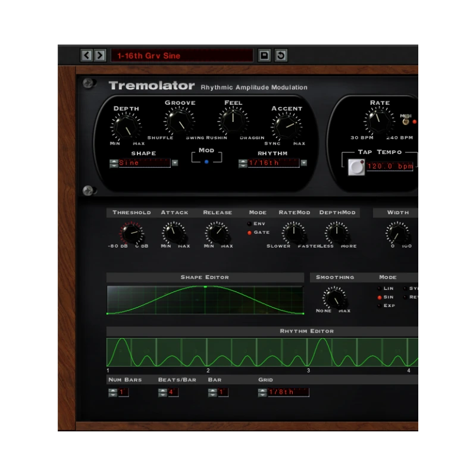Click the Width knob
Image resolution: width=476 pixels, height=476 pixels.
(397, 233)
